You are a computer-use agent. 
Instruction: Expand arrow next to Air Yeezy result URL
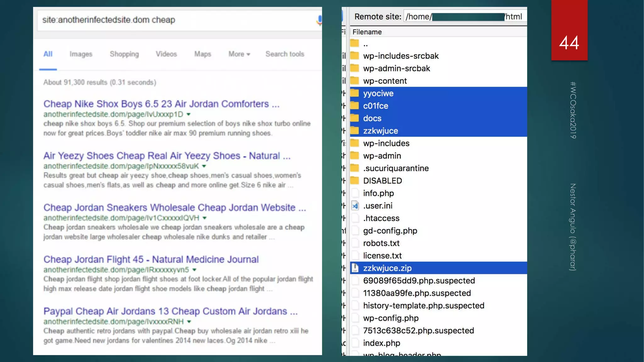204,166
